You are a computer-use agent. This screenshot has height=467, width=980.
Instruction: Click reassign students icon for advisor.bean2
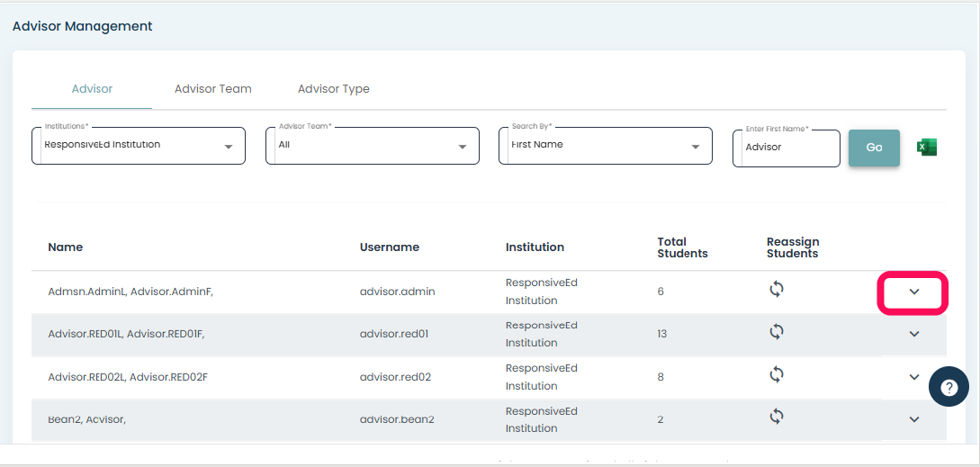click(x=777, y=416)
